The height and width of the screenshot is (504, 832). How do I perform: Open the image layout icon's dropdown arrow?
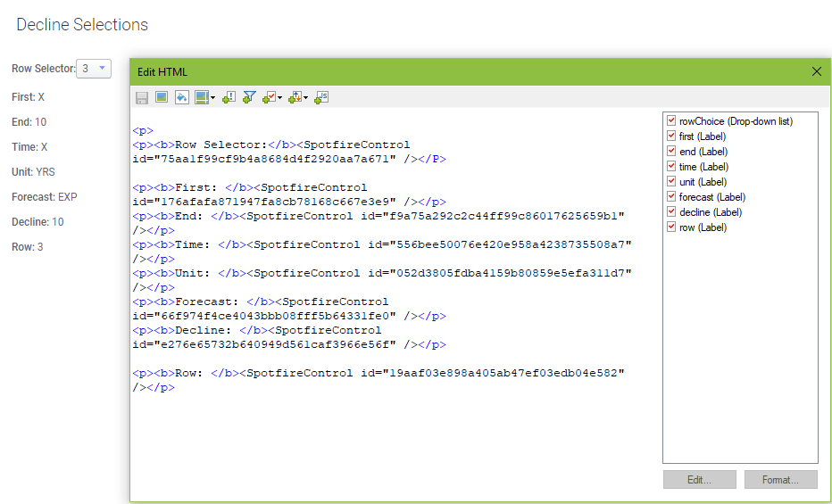pos(212,98)
